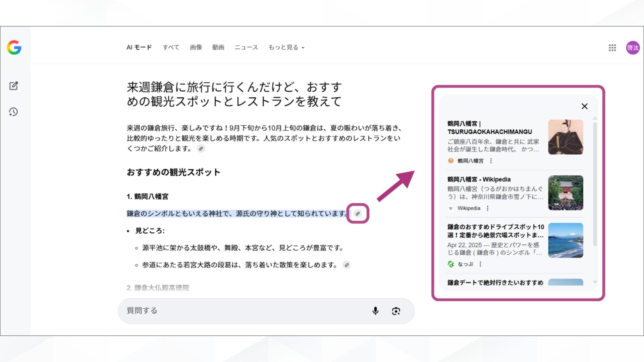Open the Google apps grid
Screen dimensions: 644x362
coord(612,48)
